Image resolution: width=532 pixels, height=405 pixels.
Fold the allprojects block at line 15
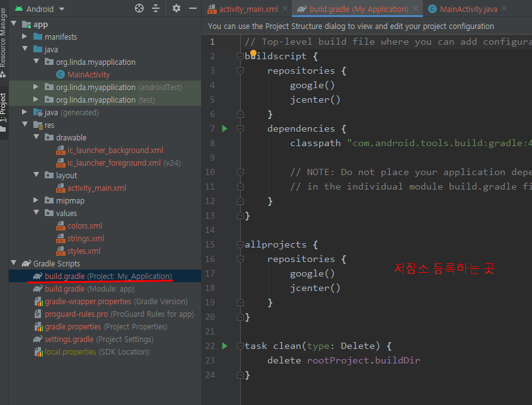click(240, 244)
